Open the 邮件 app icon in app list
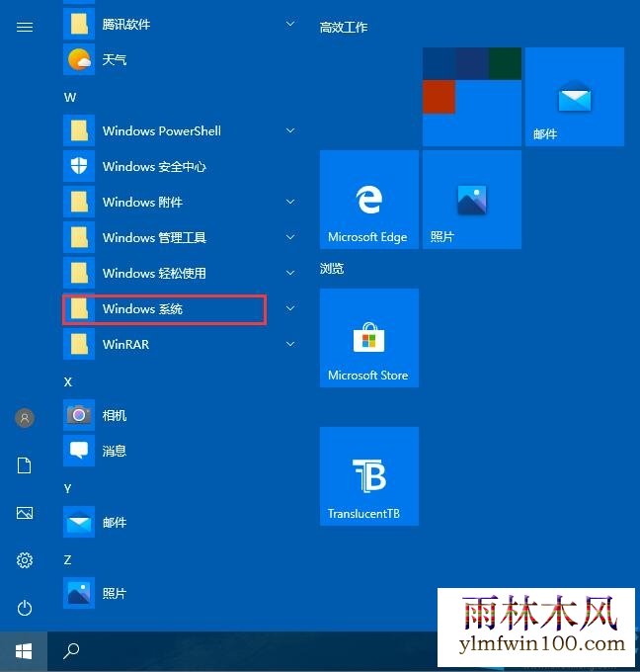 coord(79,522)
